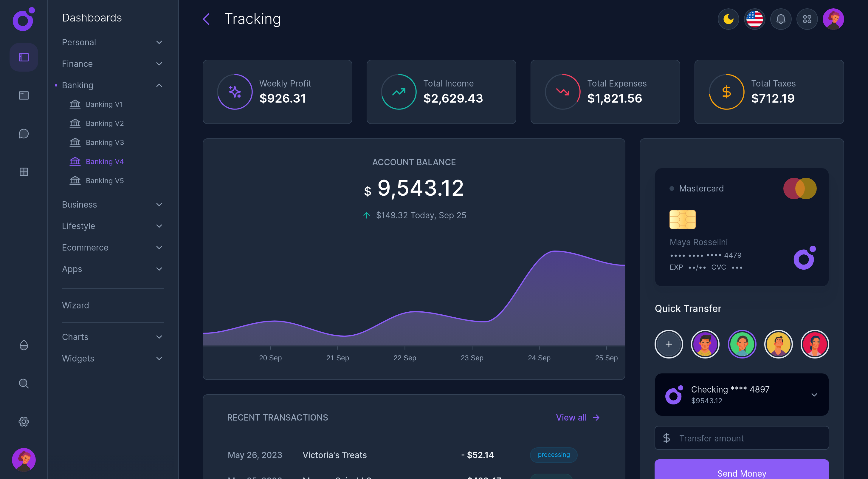Open the Wizard page

(75, 305)
